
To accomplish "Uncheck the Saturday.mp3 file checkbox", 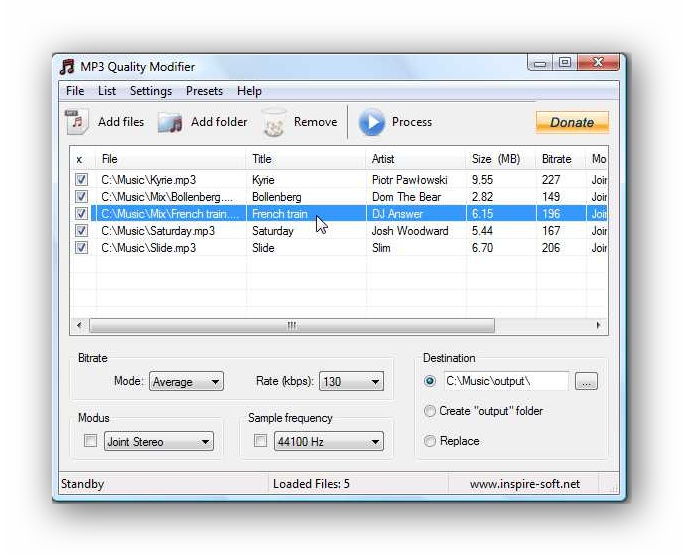I will pyautogui.click(x=81, y=231).
